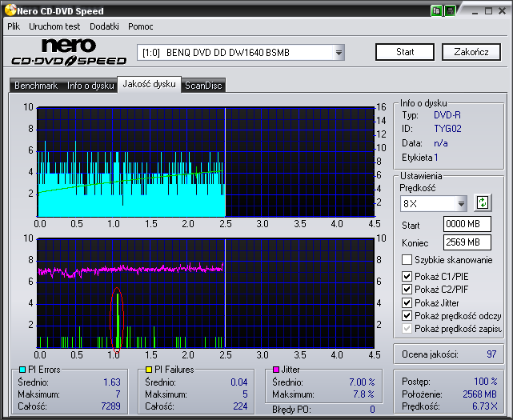This screenshot has height=420, width=513.
Task: Click PI Errors Średnio value 1.63
Action: [112, 382]
